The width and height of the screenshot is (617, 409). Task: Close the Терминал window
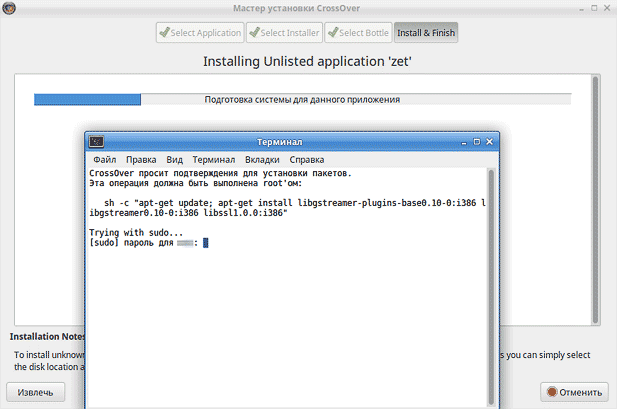pos(490,142)
